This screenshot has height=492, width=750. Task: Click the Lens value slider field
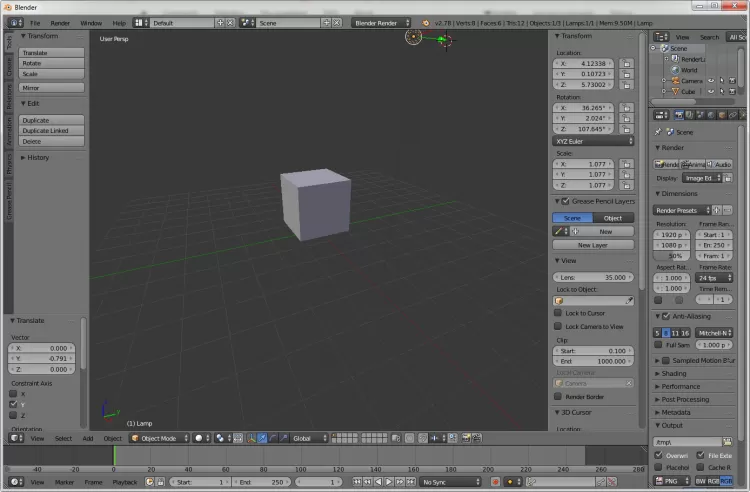pos(594,277)
